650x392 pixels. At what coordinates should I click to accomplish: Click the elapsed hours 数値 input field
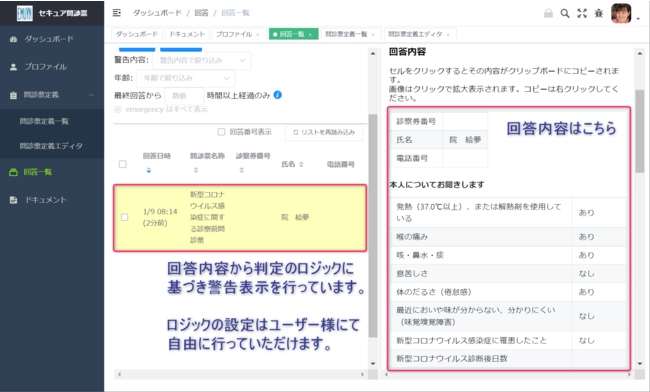pyautogui.click(x=184, y=96)
